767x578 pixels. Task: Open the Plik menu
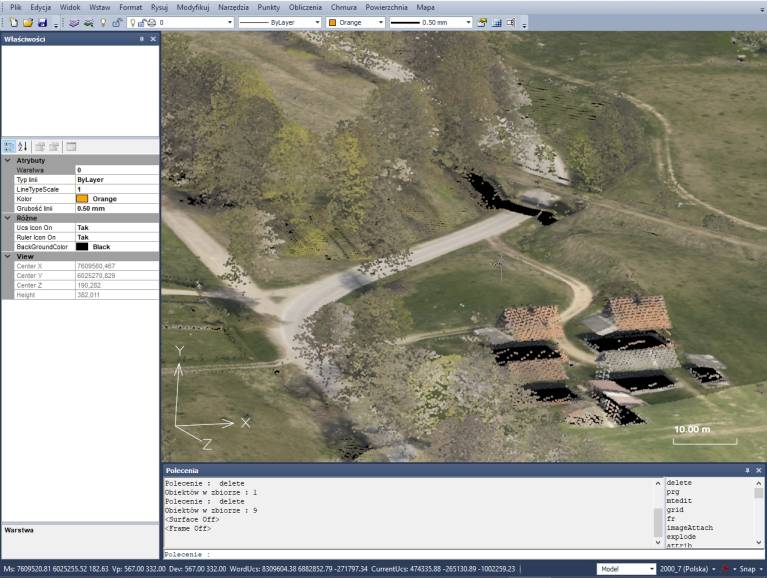click(x=16, y=7)
